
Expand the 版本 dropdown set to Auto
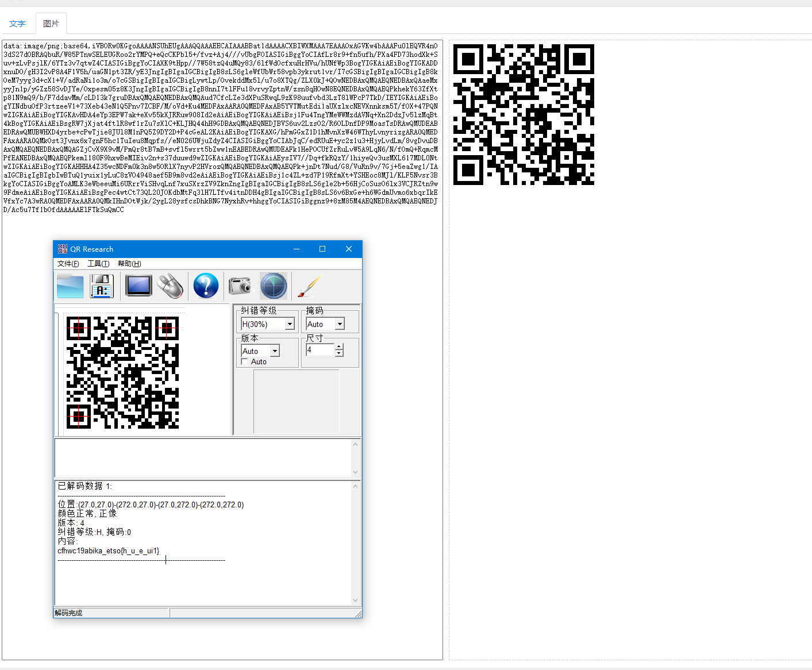point(275,351)
